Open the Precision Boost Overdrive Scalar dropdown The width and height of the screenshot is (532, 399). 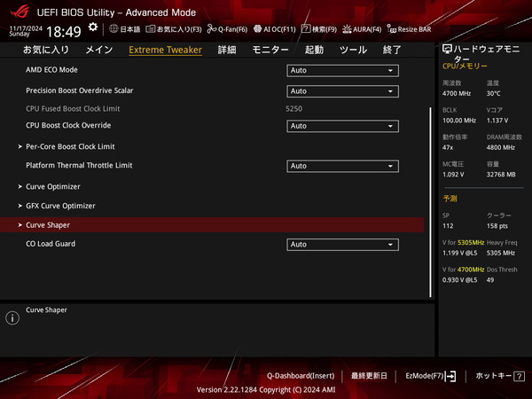[x=342, y=91]
